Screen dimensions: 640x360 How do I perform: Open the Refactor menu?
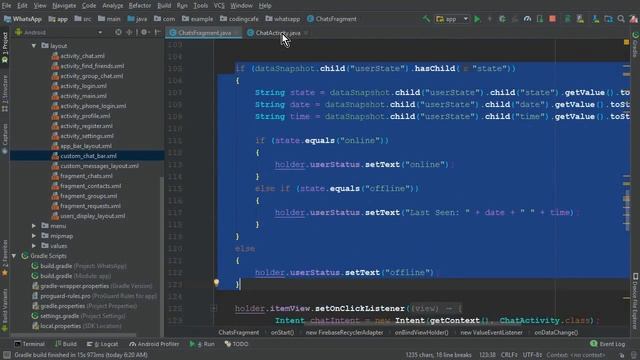140,6
